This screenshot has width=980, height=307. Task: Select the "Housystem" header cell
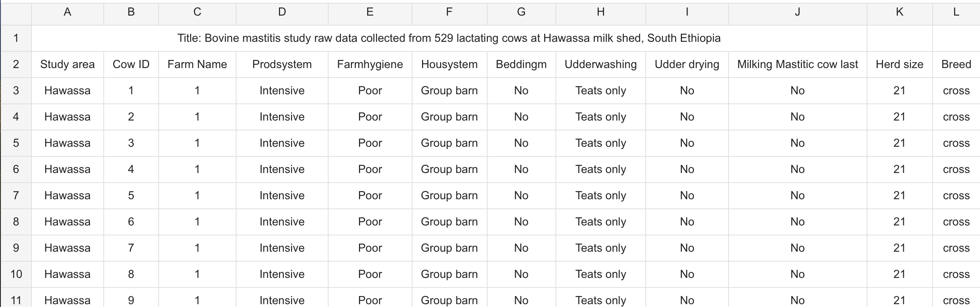449,65
